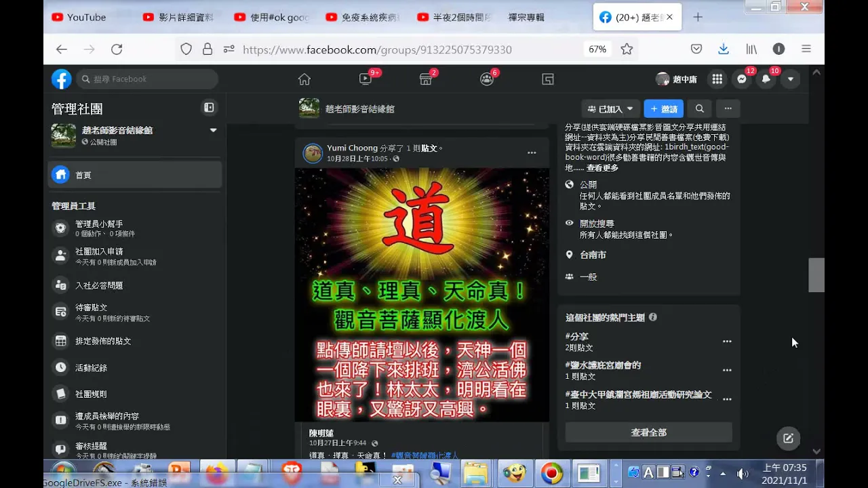The image size is (868, 488).
Task: Open the group more options ellipsis
Action: click(x=728, y=108)
